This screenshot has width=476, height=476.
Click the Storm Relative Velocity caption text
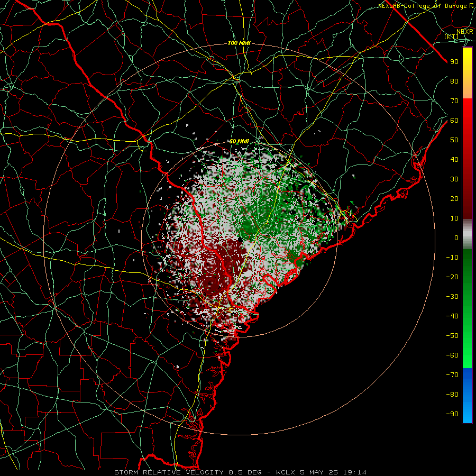pyautogui.click(x=240, y=472)
